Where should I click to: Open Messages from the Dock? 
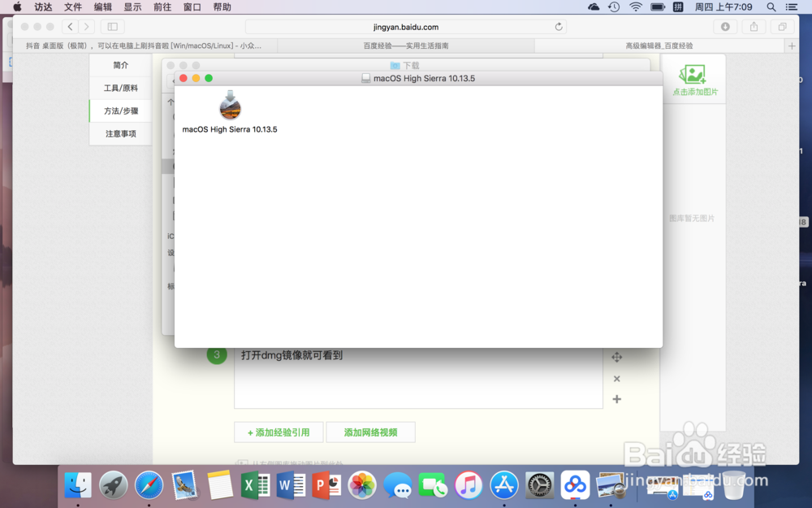point(398,486)
